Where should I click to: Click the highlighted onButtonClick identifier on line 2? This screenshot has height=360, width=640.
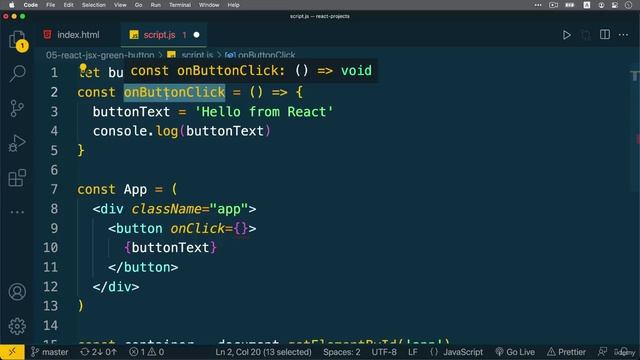point(174,92)
